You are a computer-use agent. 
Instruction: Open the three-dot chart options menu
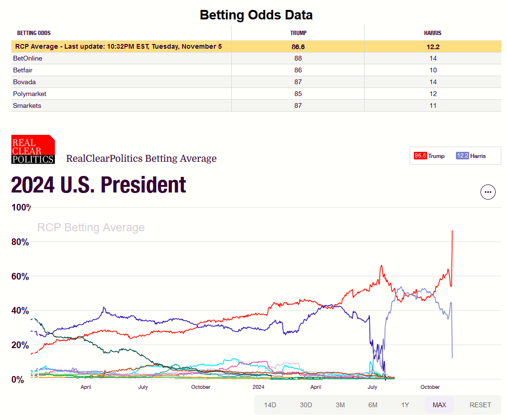[488, 192]
